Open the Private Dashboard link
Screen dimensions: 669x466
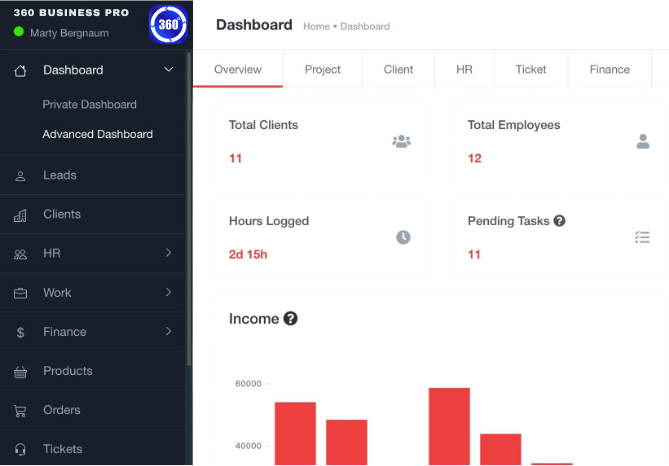89,105
